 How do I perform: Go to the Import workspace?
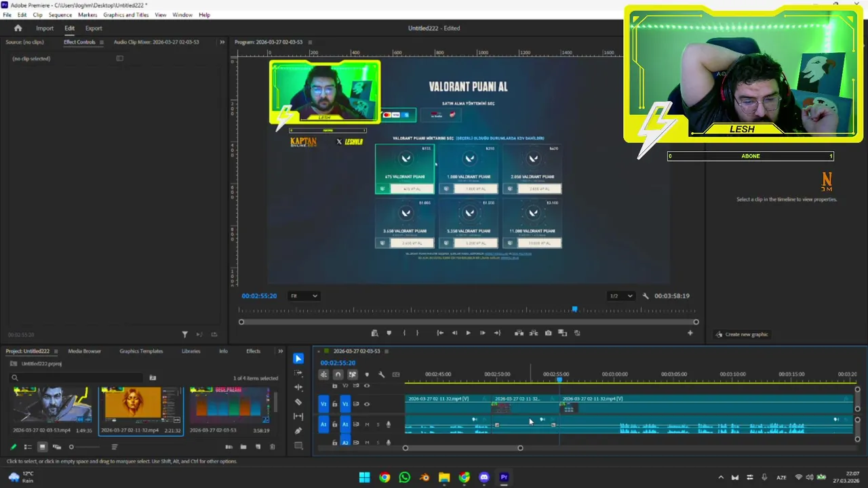pos(45,28)
